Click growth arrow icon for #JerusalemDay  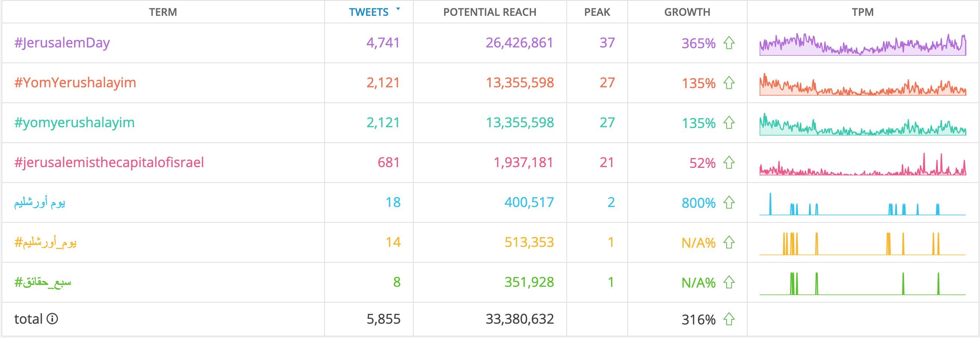click(728, 43)
